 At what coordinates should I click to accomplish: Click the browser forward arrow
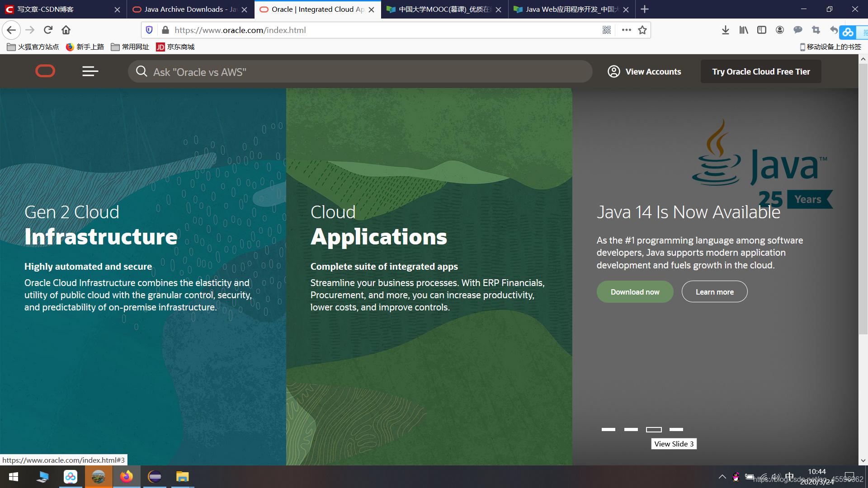coord(30,30)
